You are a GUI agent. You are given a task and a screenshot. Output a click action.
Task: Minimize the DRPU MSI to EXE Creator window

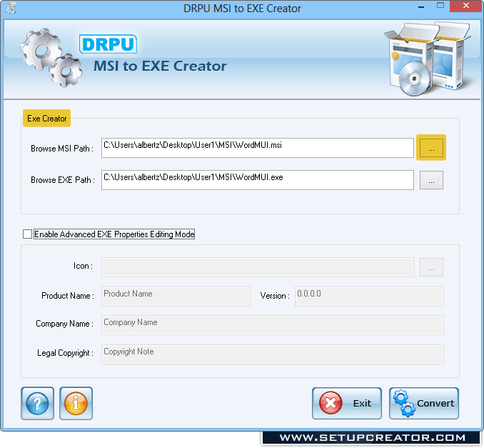(421, 7)
